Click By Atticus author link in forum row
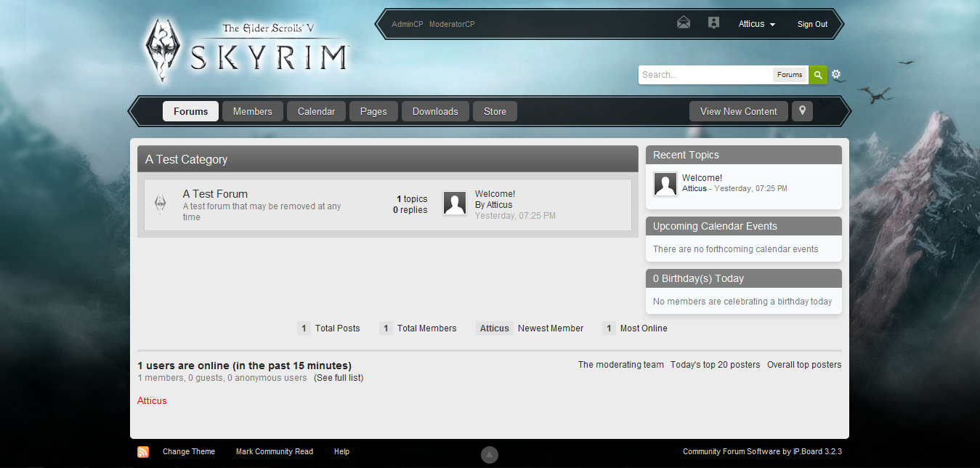This screenshot has width=980, height=468. [x=493, y=205]
